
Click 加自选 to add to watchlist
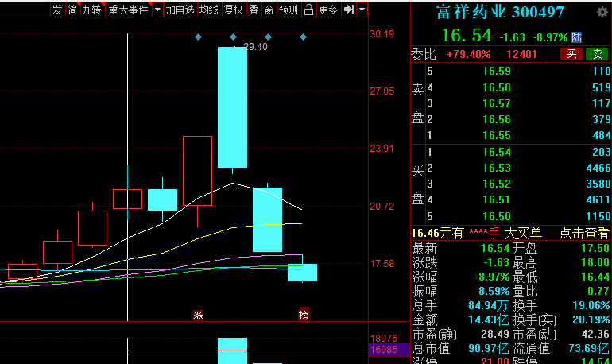(x=180, y=10)
